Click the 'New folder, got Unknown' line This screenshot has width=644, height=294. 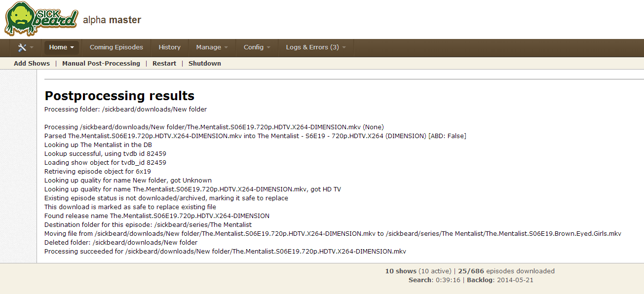(x=128, y=181)
